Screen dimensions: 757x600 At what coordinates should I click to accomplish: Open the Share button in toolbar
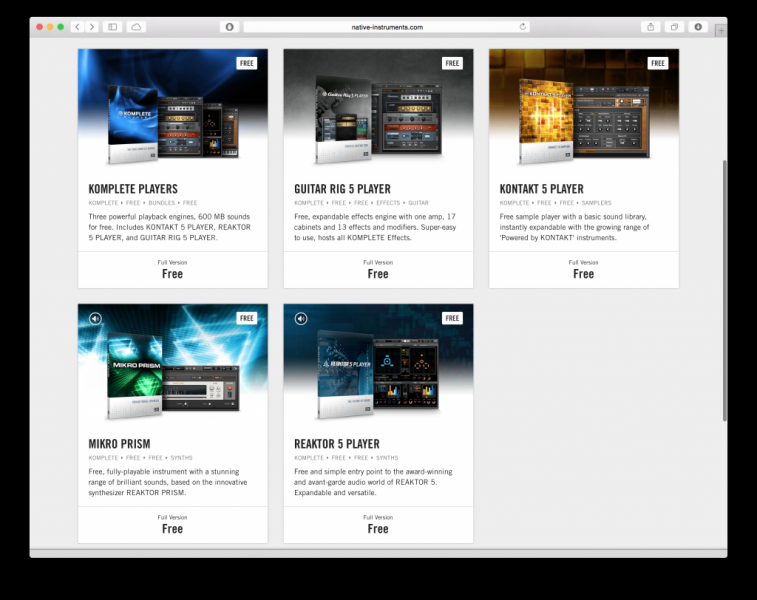pyautogui.click(x=650, y=27)
